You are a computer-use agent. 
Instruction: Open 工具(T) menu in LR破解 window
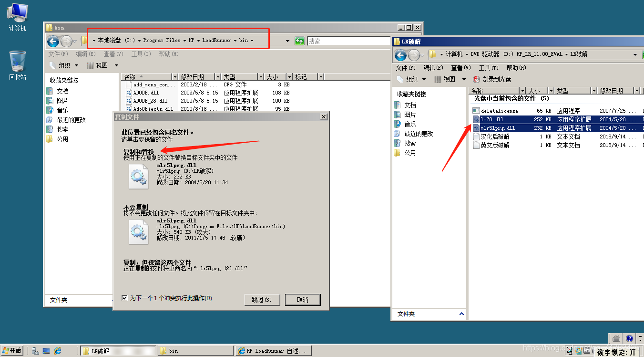(x=489, y=68)
